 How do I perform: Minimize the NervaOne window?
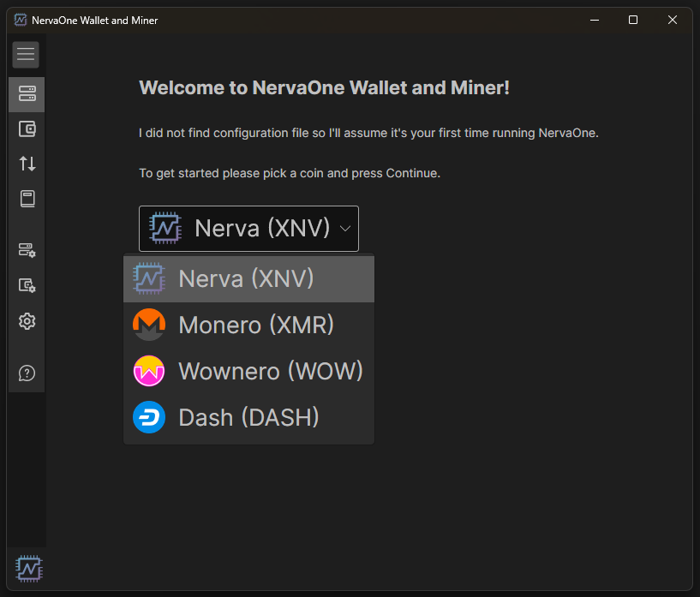point(595,20)
